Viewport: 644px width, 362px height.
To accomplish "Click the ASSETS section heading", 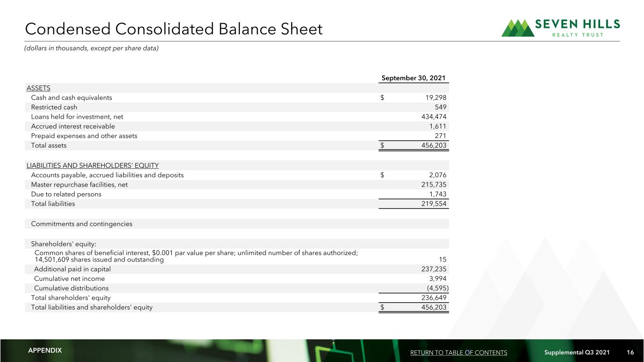I will pyautogui.click(x=38, y=88).
